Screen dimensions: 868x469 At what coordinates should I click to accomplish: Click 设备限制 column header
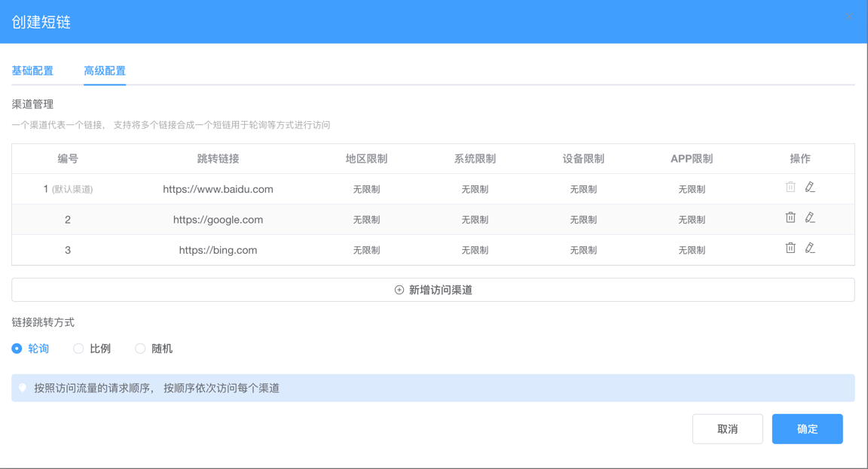coord(583,159)
